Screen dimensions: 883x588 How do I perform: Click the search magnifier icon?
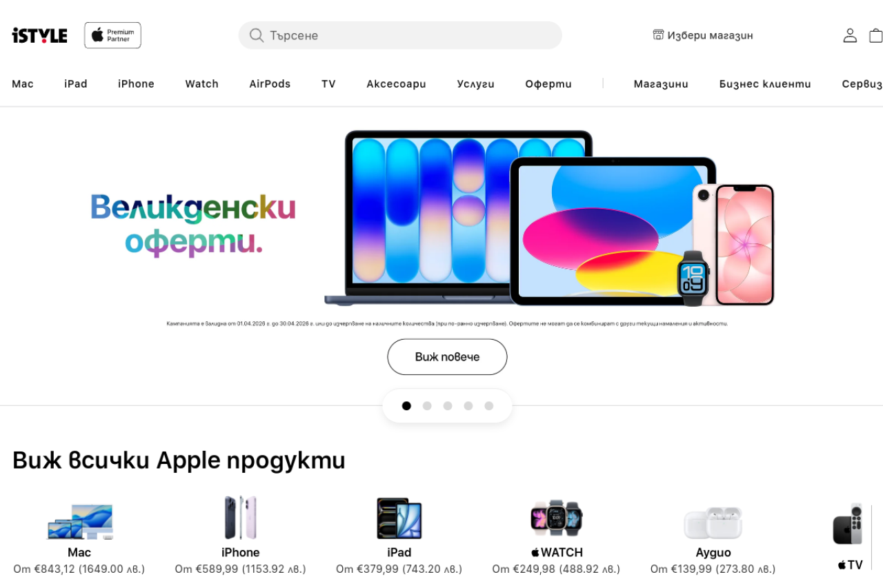point(257,35)
